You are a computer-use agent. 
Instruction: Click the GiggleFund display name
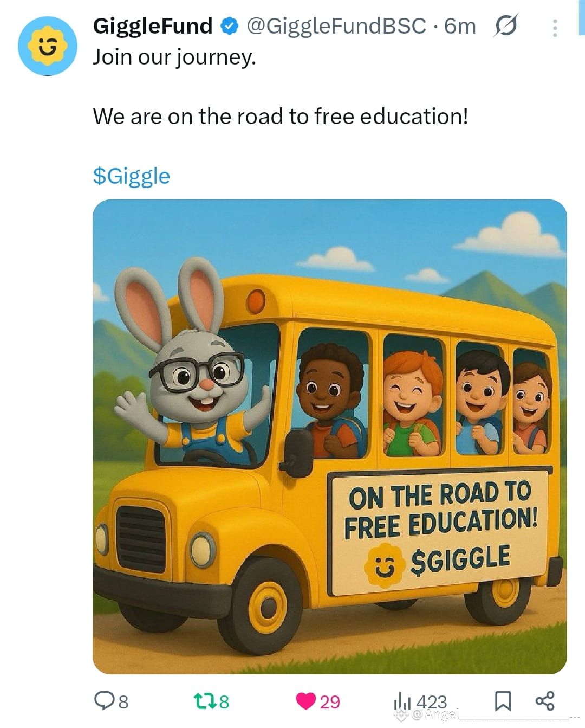tap(153, 25)
